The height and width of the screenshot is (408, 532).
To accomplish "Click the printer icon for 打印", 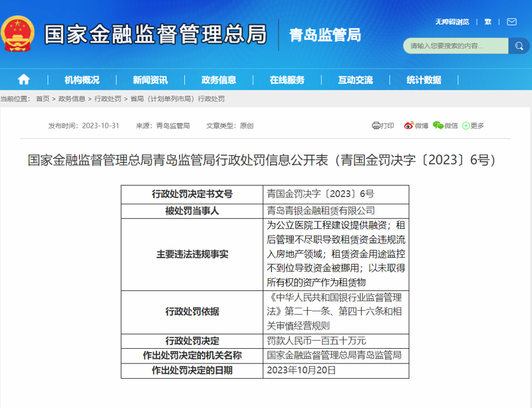I will tap(376, 126).
